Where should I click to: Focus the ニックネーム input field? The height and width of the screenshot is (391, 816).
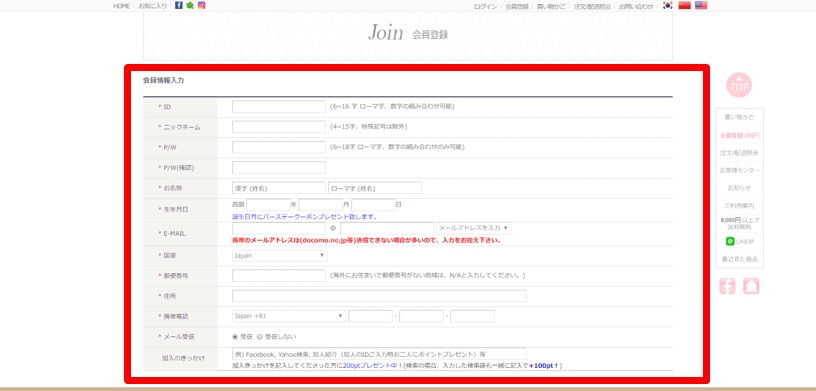[x=279, y=127]
